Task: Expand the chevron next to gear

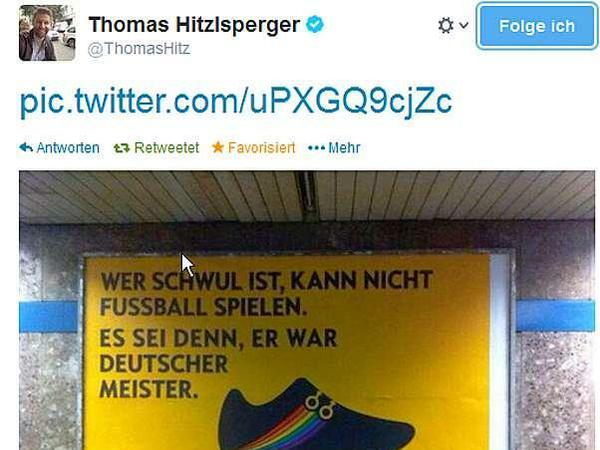Action: tap(463, 26)
